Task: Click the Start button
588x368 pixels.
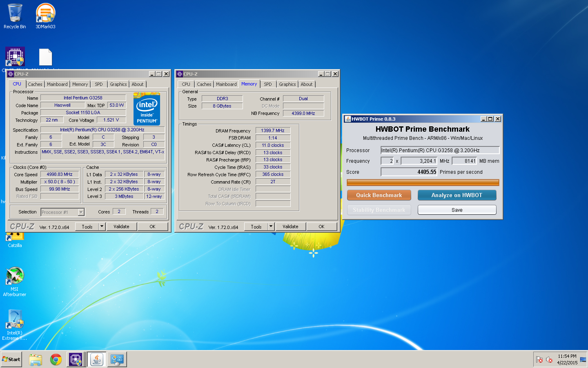Action: coord(11,359)
